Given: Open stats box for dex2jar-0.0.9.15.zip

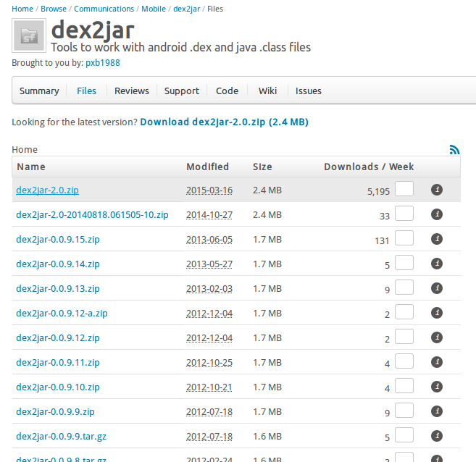Looking at the screenshot, I should click(x=404, y=238).
